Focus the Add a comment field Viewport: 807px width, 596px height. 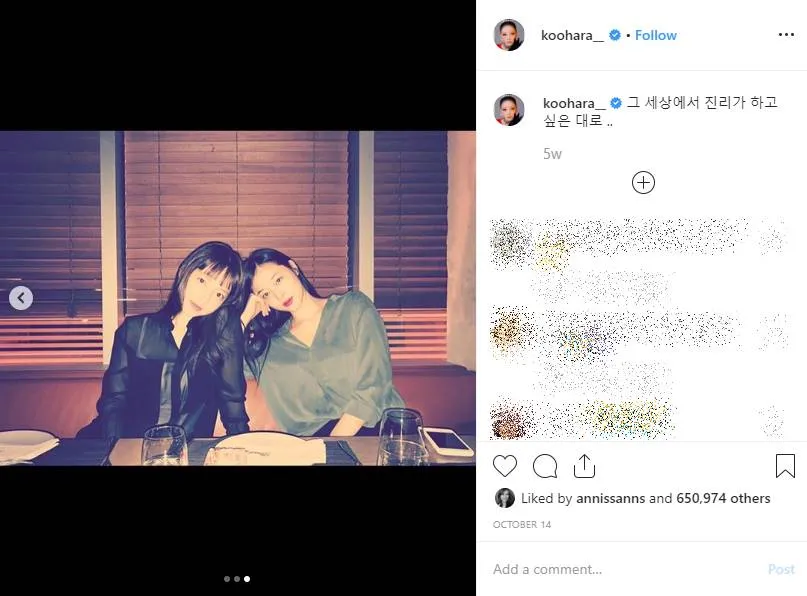tap(625, 569)
